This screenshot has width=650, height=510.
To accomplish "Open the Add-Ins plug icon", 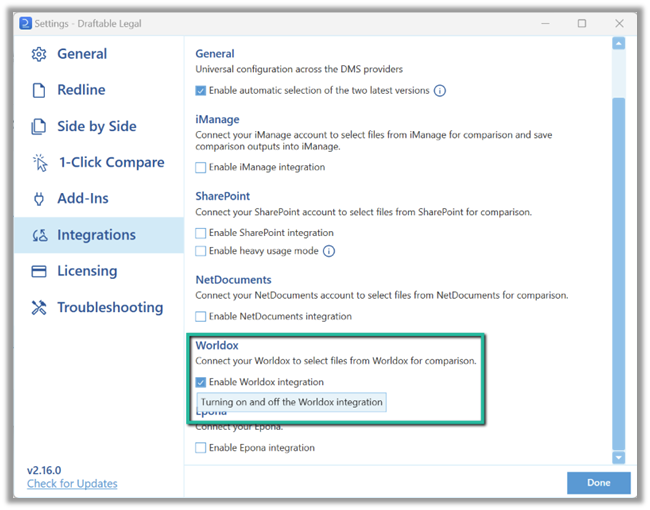I will coord(39,199).
